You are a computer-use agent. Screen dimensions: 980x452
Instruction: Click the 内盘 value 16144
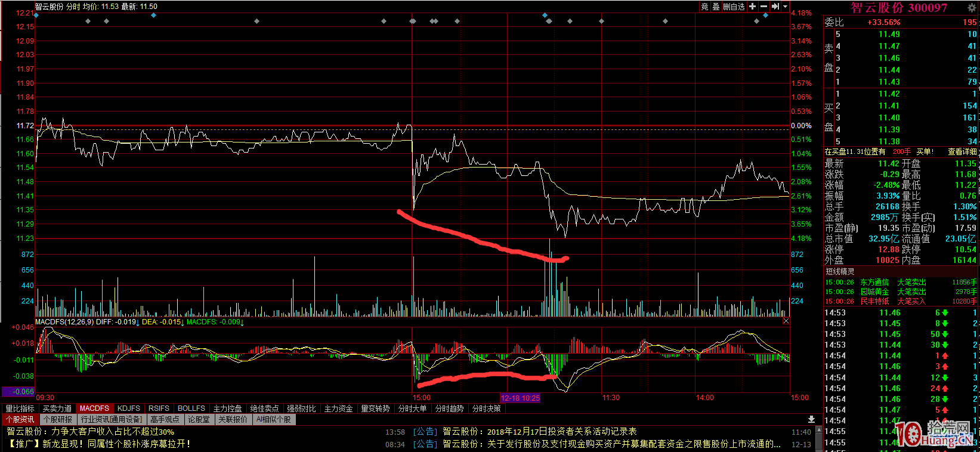(x=964, y=261)
